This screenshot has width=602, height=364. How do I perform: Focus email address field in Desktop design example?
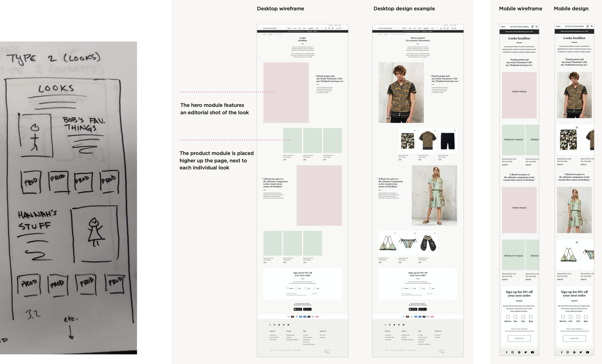(412, 294)
